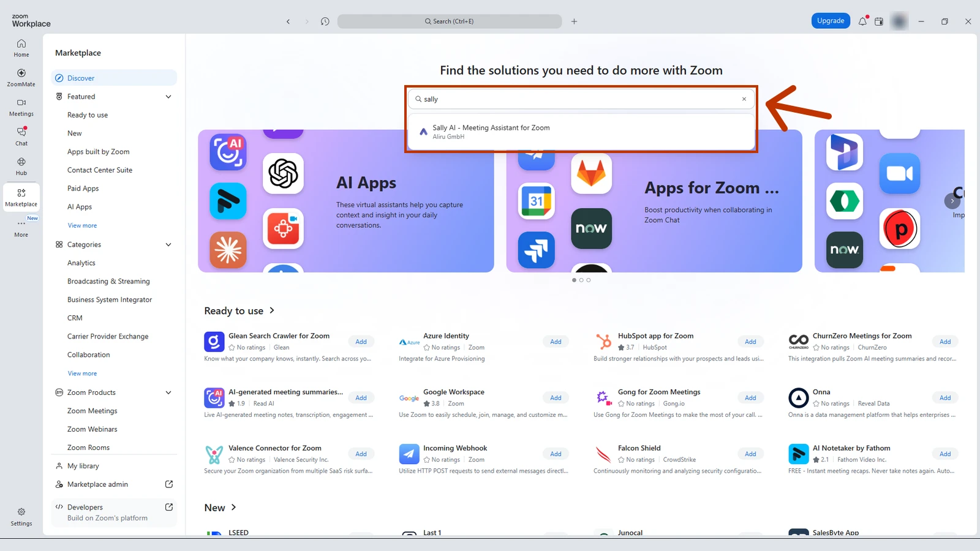Select Paid Apps in the menu

coord(83,189)
